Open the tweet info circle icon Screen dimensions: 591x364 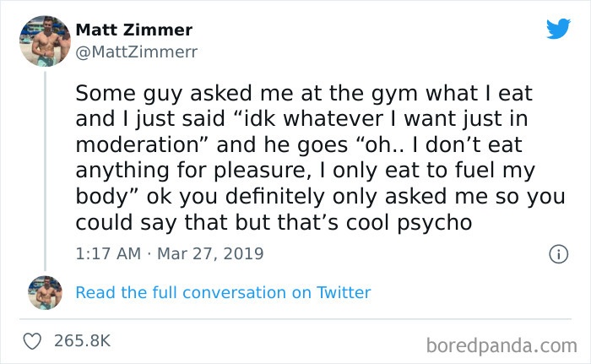coord(557,253)
